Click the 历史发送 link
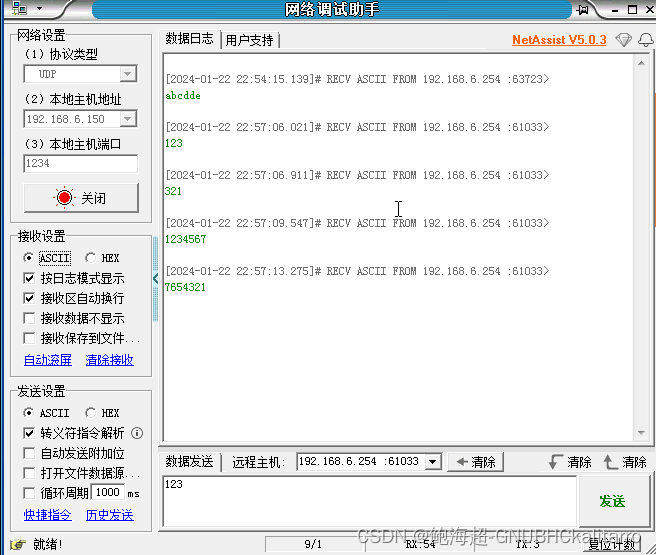 (x=110, y=515)
